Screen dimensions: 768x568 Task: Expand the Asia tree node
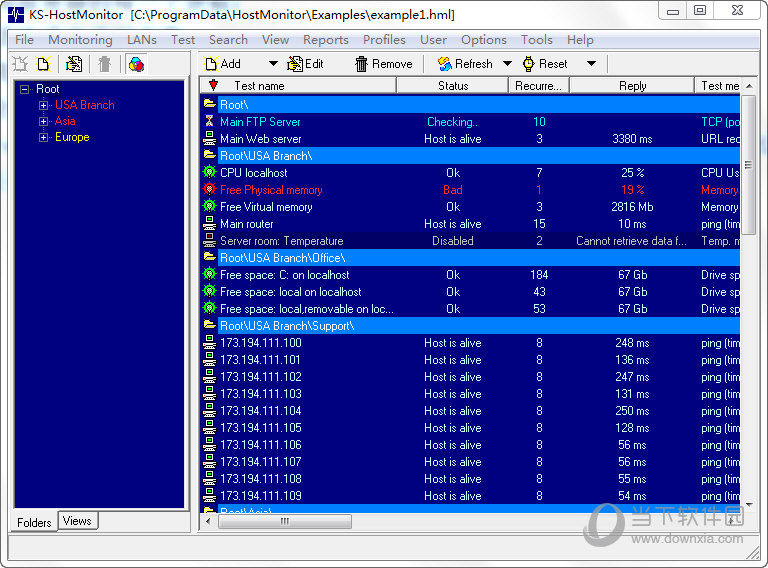pyautogui.click(x=44, y=121)
